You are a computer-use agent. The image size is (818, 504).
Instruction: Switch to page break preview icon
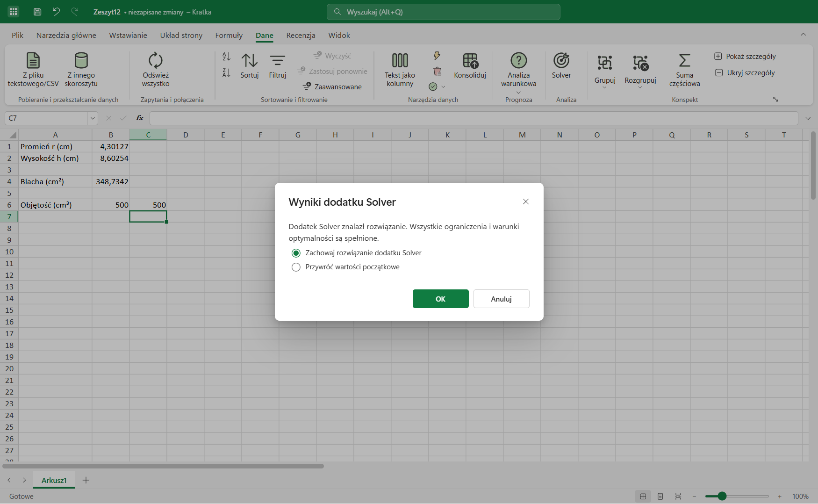click(x=678, y=497)
